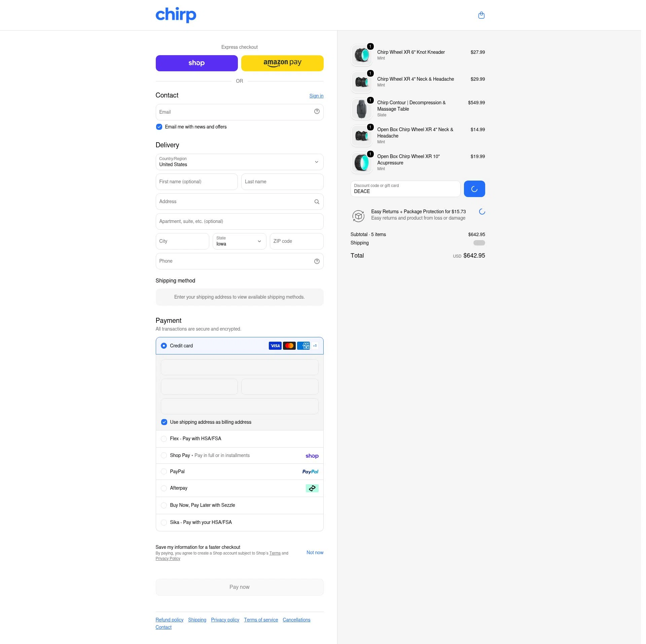Focus the ZIP code input field
The width and height of the screenshot is (646, 644).
pyautogui.click(x=296, y=241)
